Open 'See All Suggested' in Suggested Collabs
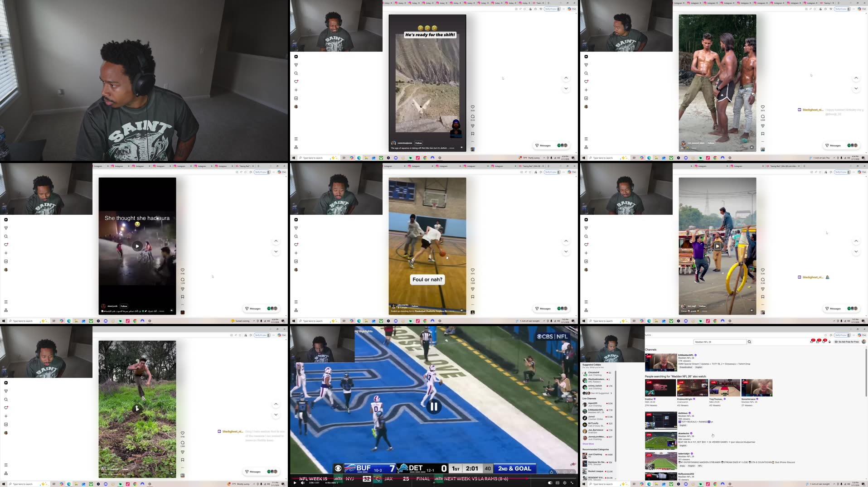868x487 pixels. click(x=600, y=393)
